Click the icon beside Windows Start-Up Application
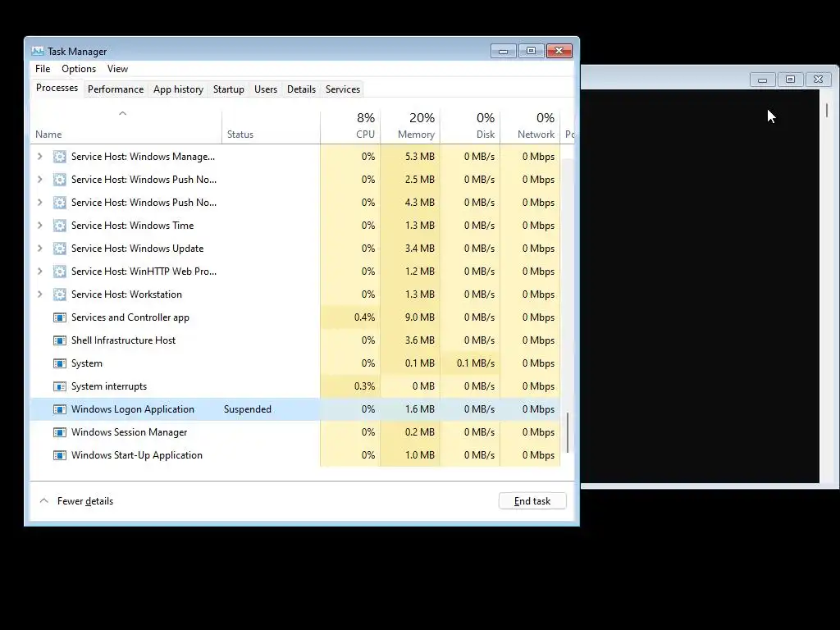840x630 pixels. [x=59, y=455]
